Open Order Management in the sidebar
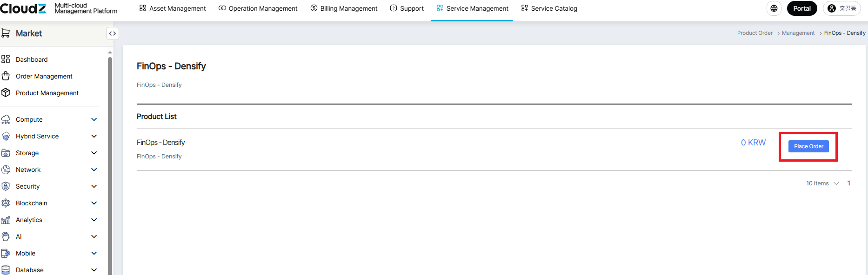 point(44,76)
